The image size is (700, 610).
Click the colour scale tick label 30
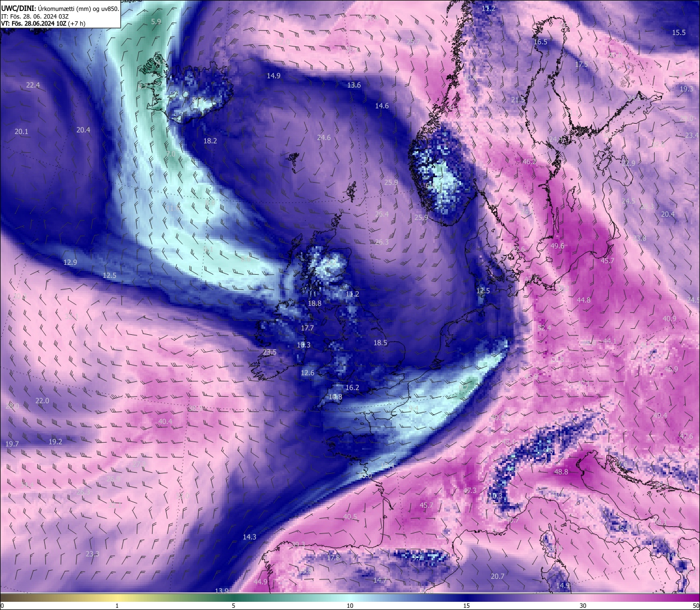[583, 606]
